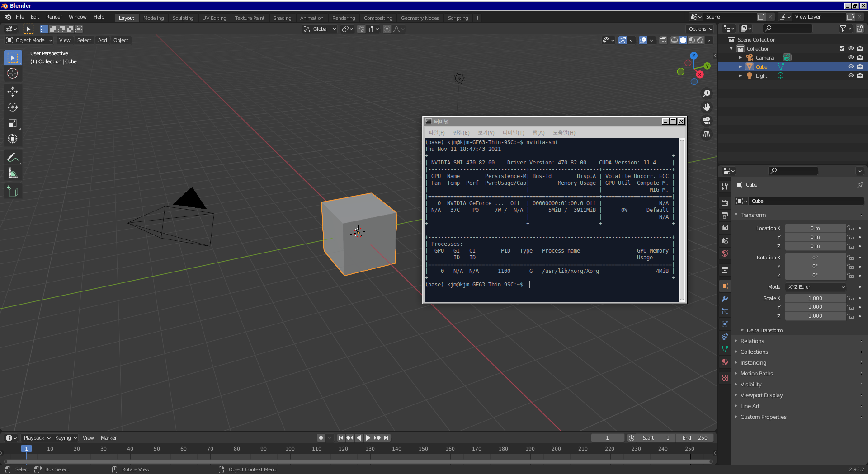Switch to wireframe viewport shading
This screenshot has width=868, height=474.
tap(675, 40)
